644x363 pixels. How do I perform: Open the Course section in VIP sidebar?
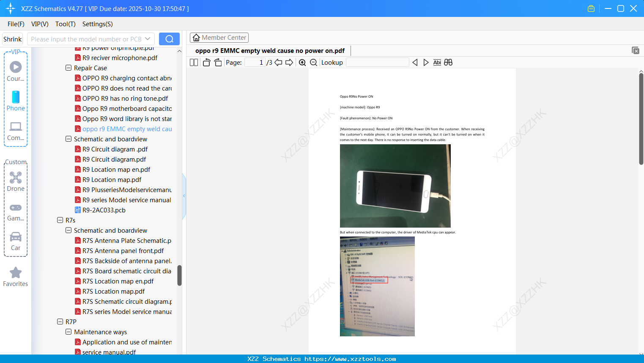[x=16, y=71]
